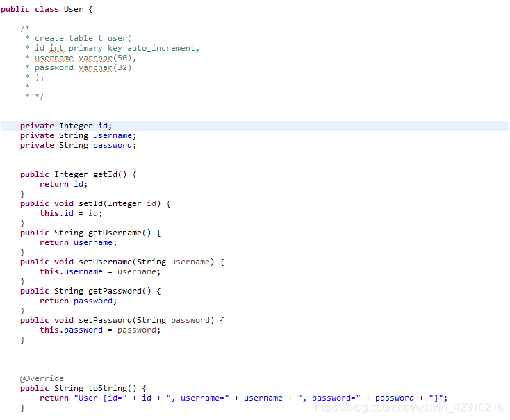Click the 'private String password;' field declaration
Viewport: 510px width, 420px height.
click(x=78, y=145)
